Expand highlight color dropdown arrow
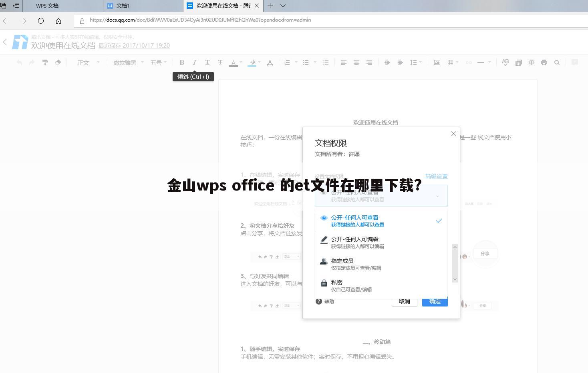Screen dimensions: 588x373 (x=259, y=62)
